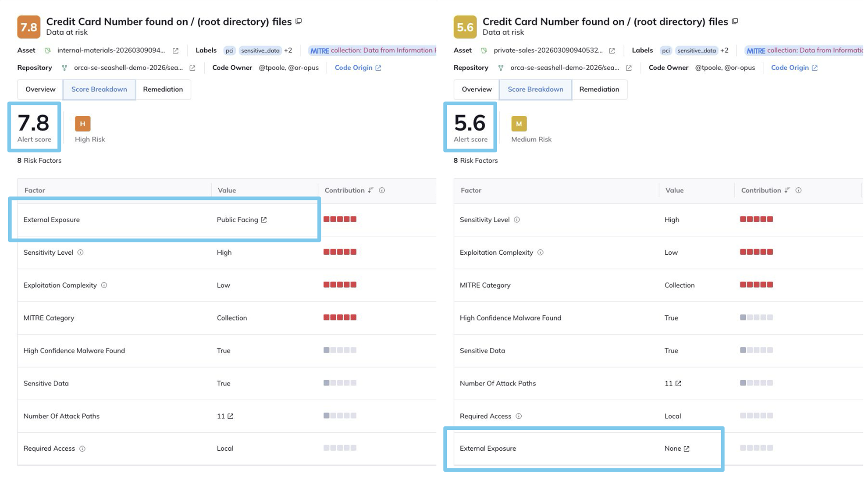Viewport: 868px width, 488px height.
Task: Sensitivity Level info icon in right panel
Action: click(517, 220)
